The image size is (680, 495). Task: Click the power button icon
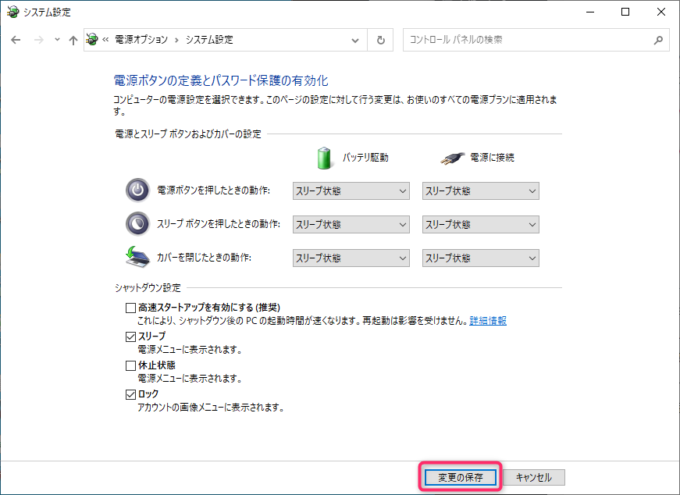pyautogui.click(x=137, y=190)
